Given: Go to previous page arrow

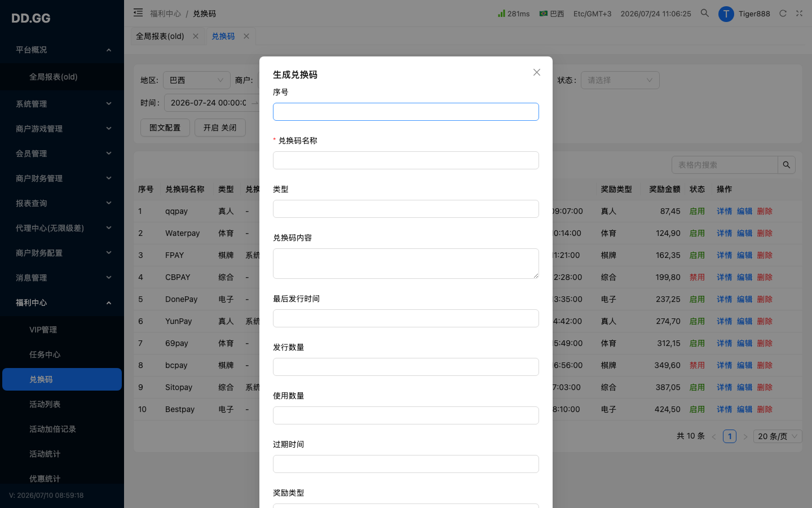Looking at the screenshot, I should point(714,436).
